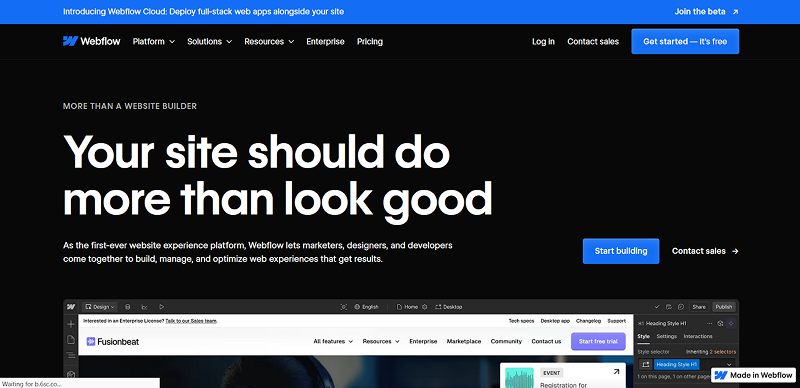The image size is (800, 388).
Task: Click the Changelog link
Action: 588,321
